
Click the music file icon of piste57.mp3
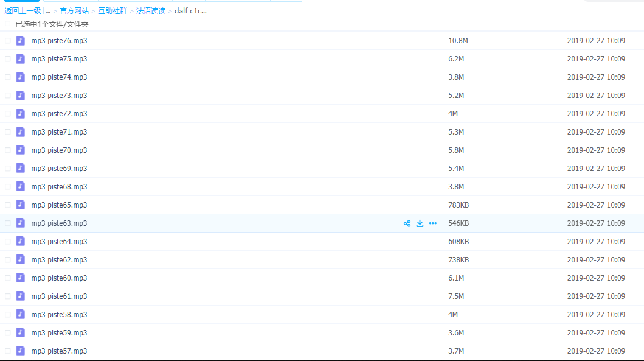pos(21,351)
